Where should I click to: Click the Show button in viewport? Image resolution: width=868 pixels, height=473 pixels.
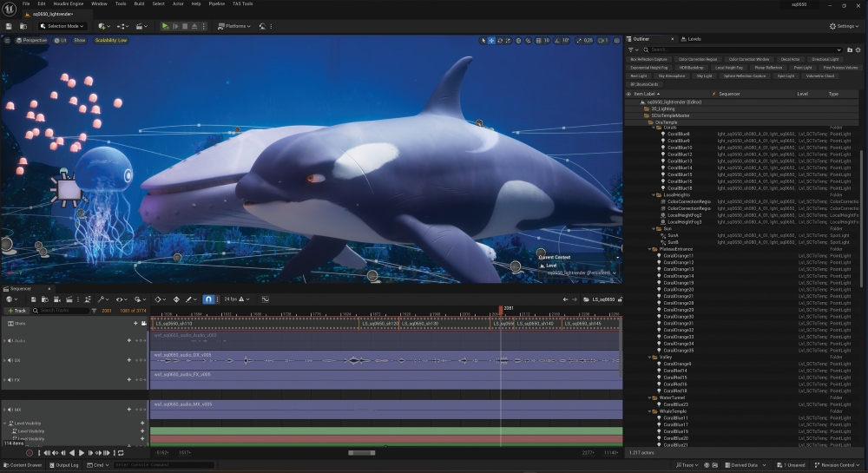[80, 41]
